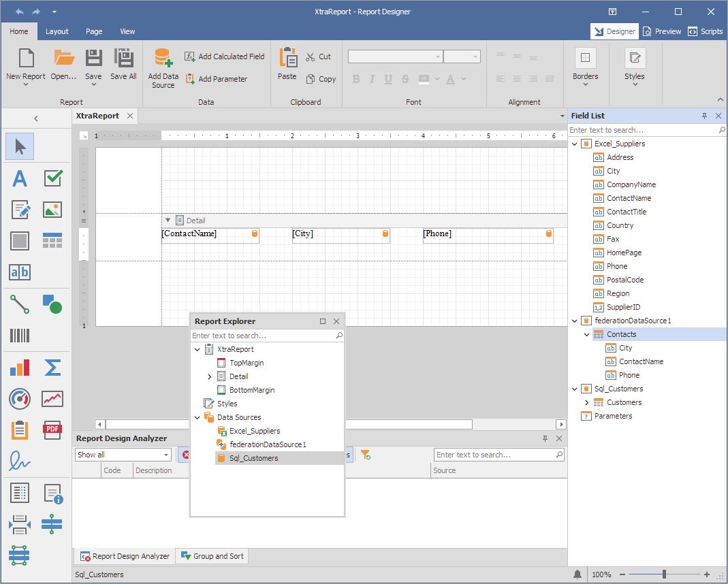The image size is (728, 584).
Task: Switch to the Preview tab
Action: click(662, 31)
